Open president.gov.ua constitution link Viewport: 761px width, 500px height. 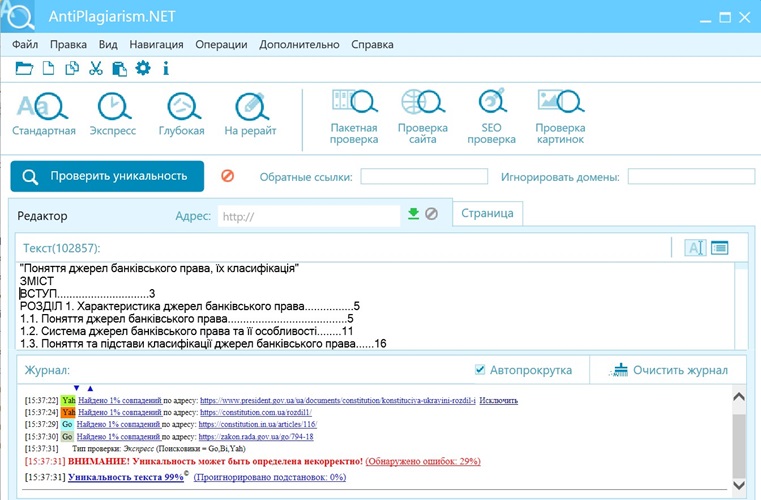pos(338,400)
